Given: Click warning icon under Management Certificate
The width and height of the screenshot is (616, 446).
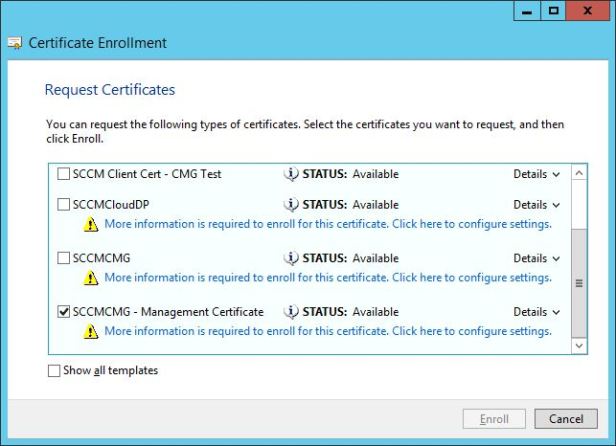Looking at the screenshot, I should point(91,332).
